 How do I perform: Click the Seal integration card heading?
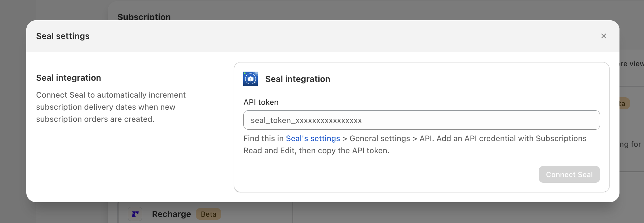coord(297,79)
